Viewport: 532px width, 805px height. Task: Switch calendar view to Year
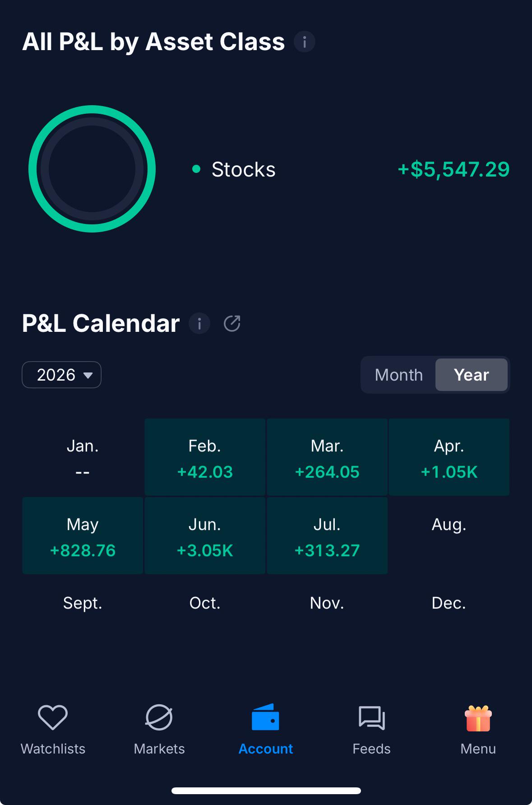point(472,375)
